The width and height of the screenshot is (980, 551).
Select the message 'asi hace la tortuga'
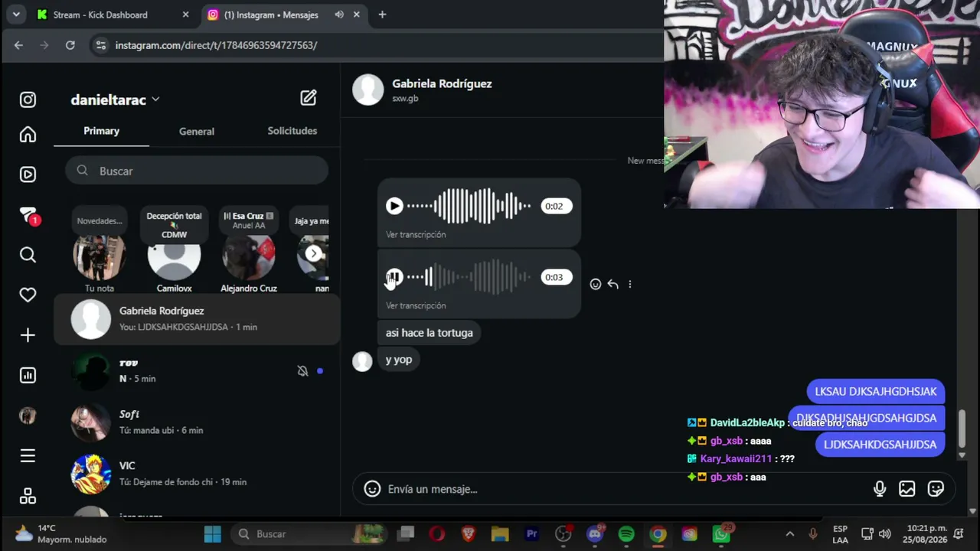point(429,333)
